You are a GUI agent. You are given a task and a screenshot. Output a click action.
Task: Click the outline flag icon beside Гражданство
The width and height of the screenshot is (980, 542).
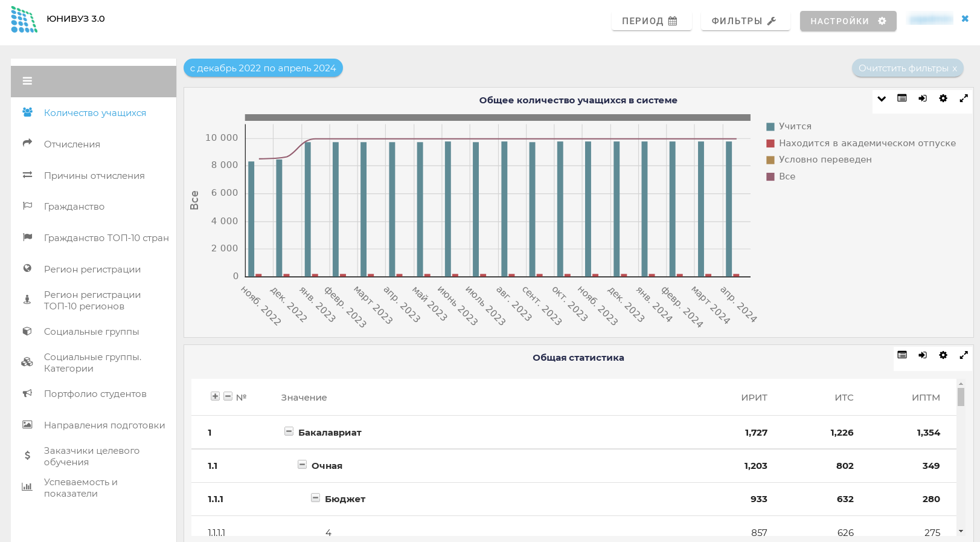27,206
